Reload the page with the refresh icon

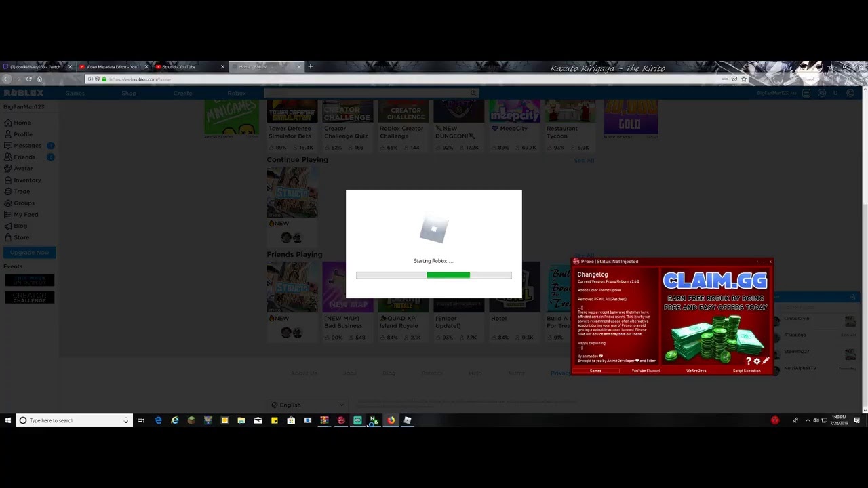[x=28, y=79]
